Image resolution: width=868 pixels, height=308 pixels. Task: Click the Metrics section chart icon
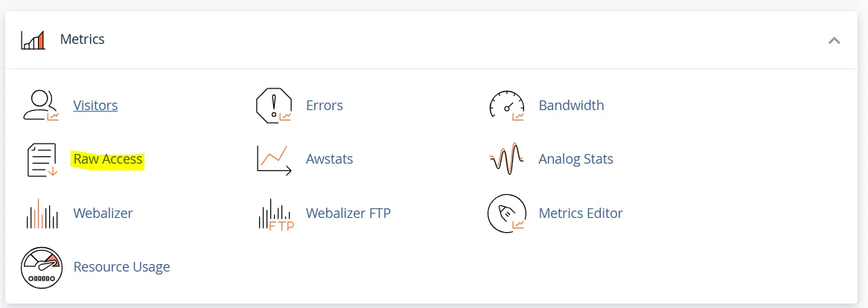tap(33, 39)
